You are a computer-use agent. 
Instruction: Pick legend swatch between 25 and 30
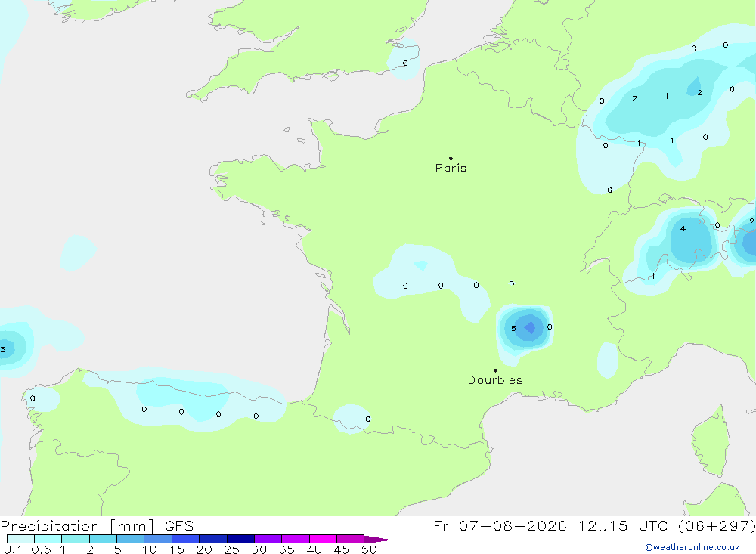(240, 539)
